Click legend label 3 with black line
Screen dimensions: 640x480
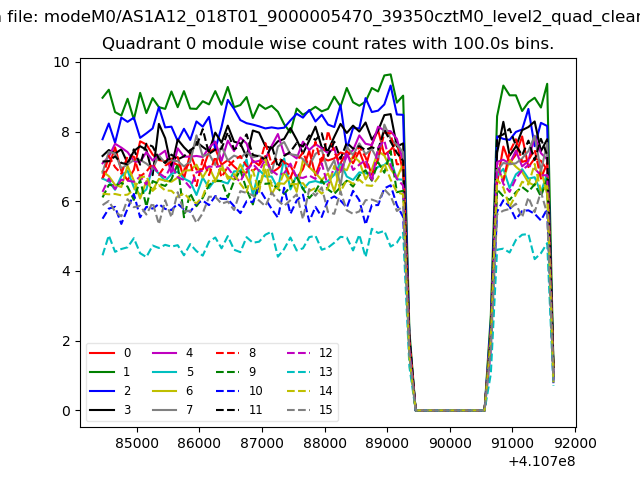pyautogui.click(x=127, y=410)
